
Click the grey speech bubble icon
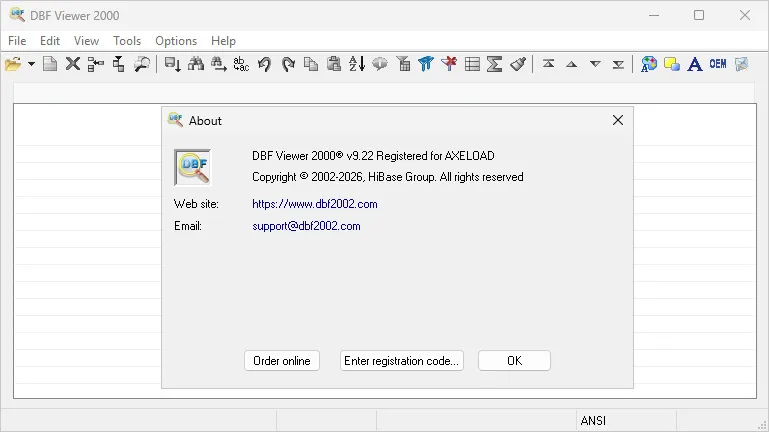380,64
